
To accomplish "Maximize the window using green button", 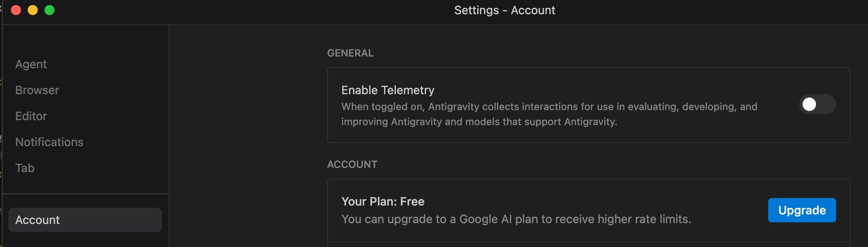I will point(49,10).
